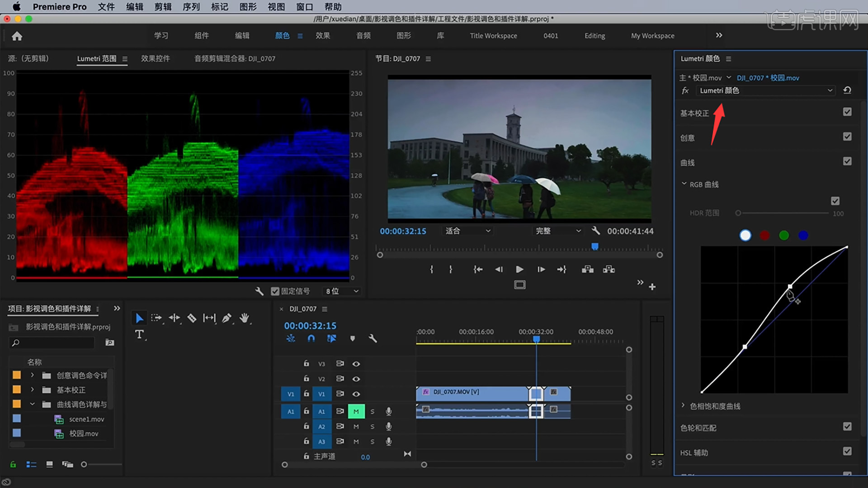This screenshot has height=488, width=868.
Task: Open the 适合 zoom level dropdown
Action: pos(468,231)
